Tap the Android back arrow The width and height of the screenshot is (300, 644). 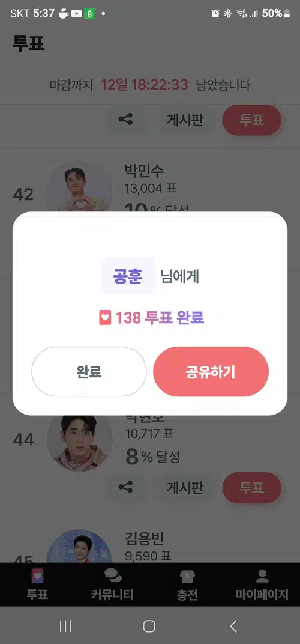pos(233,626)
